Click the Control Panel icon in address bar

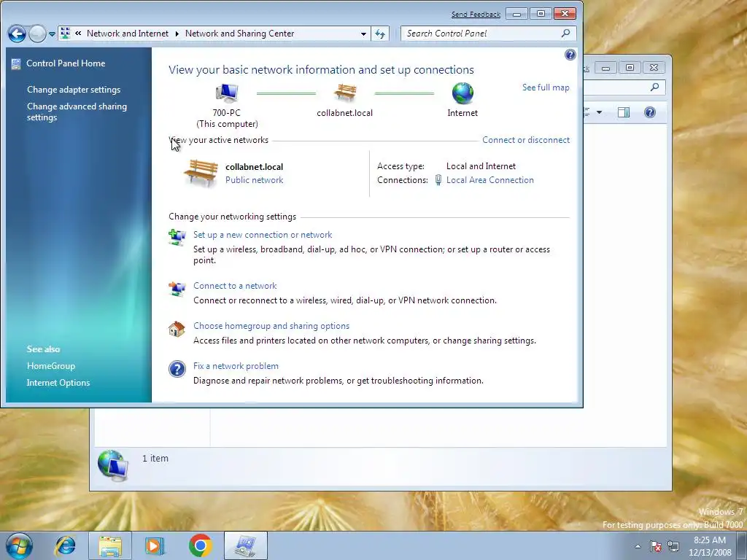(66, 34)
